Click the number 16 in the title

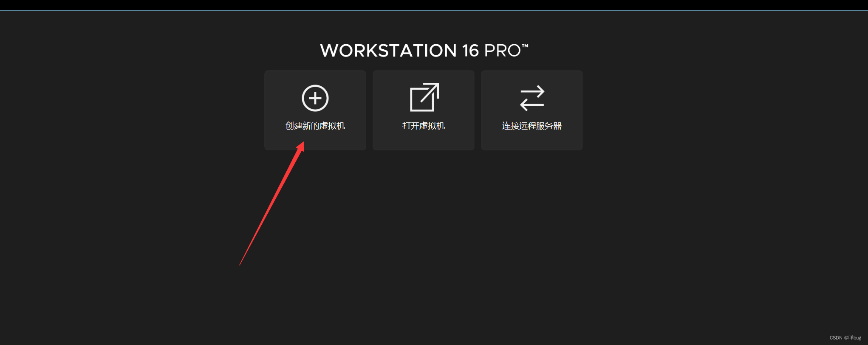tap(471, 51)
